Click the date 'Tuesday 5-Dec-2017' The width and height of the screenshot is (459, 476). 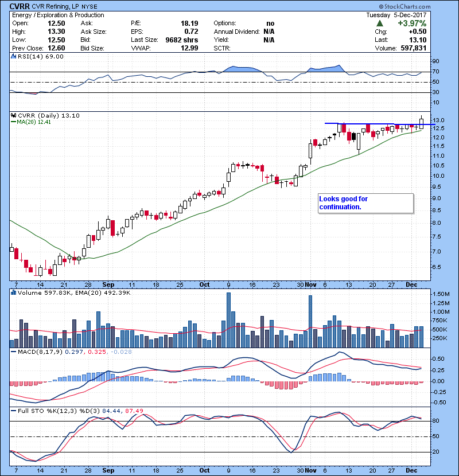pos(396,15)
